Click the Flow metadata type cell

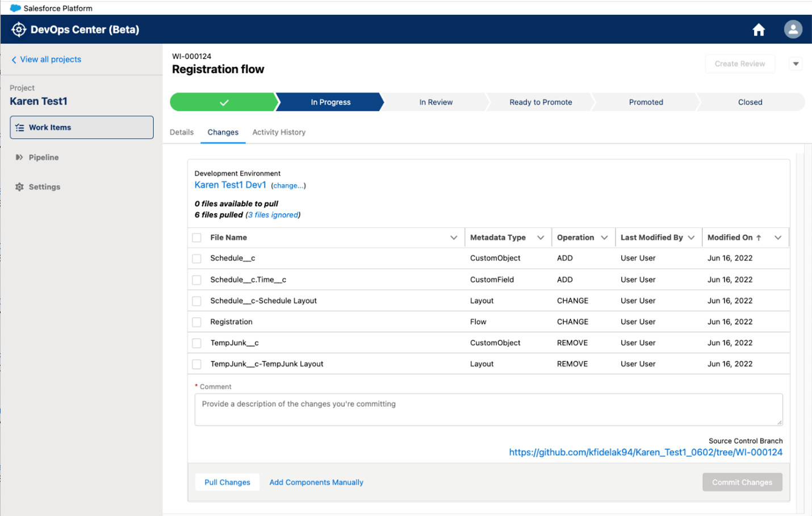click(x=478, y=322)
